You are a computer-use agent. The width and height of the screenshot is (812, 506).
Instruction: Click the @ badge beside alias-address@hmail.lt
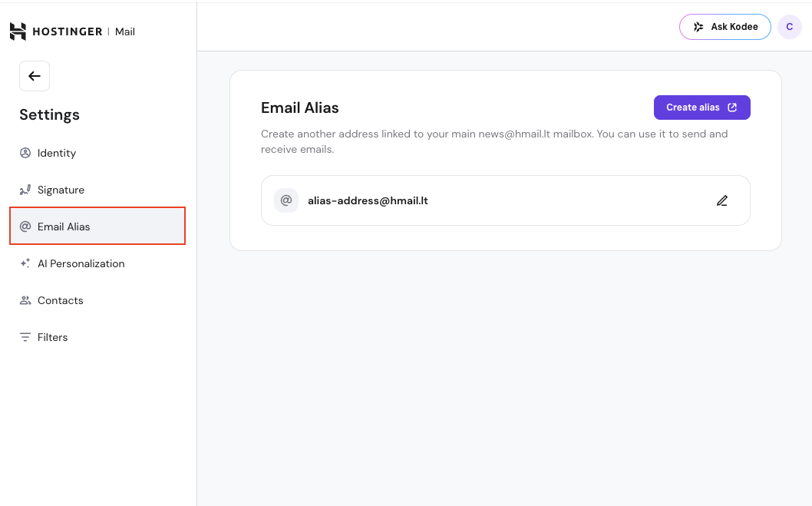(286, 200)
